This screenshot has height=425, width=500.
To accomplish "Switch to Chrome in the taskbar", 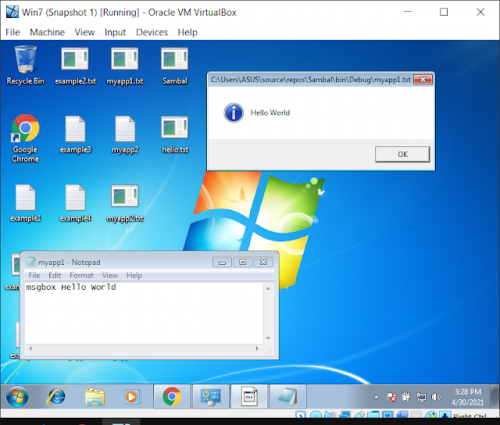I will tap(172, 396).
